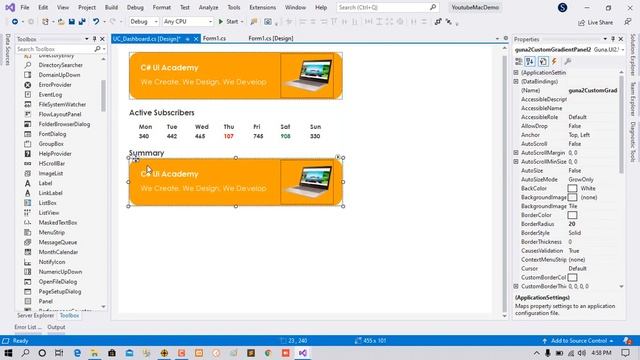Select ListView control in Toolbox
640x360 pixels.
tap(49, 213)
